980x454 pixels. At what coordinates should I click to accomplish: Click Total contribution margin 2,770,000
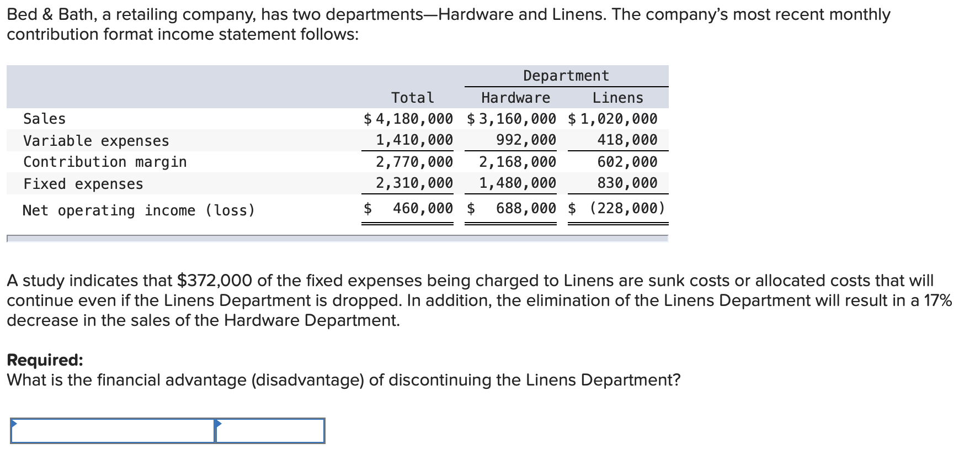coord(414,162)
